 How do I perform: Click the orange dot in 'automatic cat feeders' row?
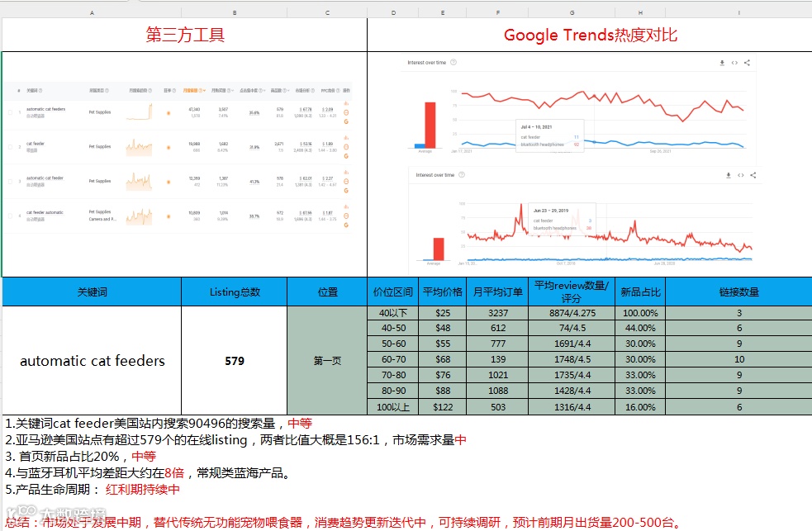click(169, 113)
